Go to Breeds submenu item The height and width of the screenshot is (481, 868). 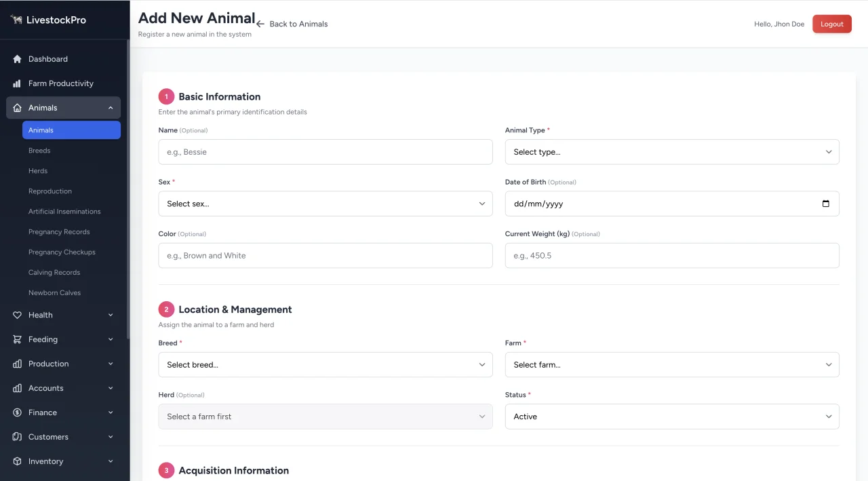click(71, 151)
